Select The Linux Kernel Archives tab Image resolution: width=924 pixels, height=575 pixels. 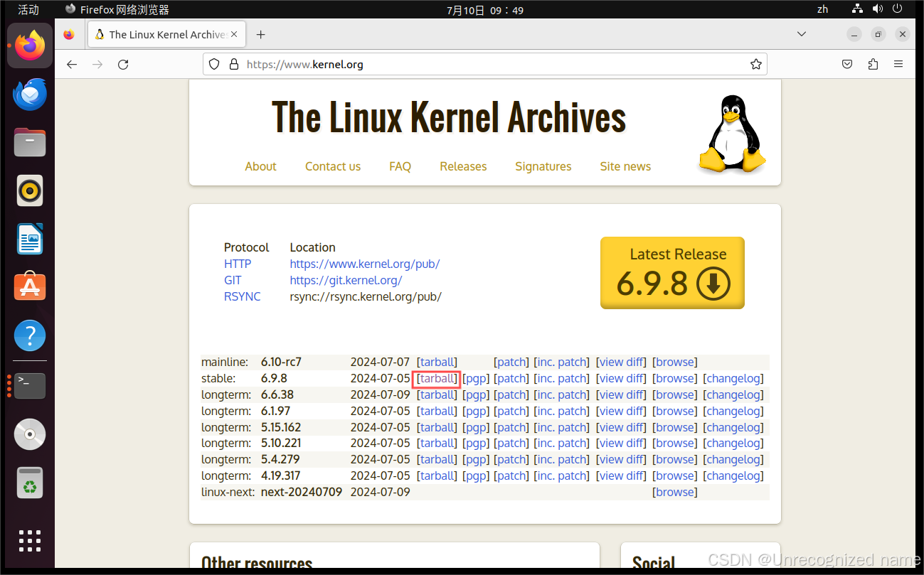pyautogui.click(x=166, y=34)
